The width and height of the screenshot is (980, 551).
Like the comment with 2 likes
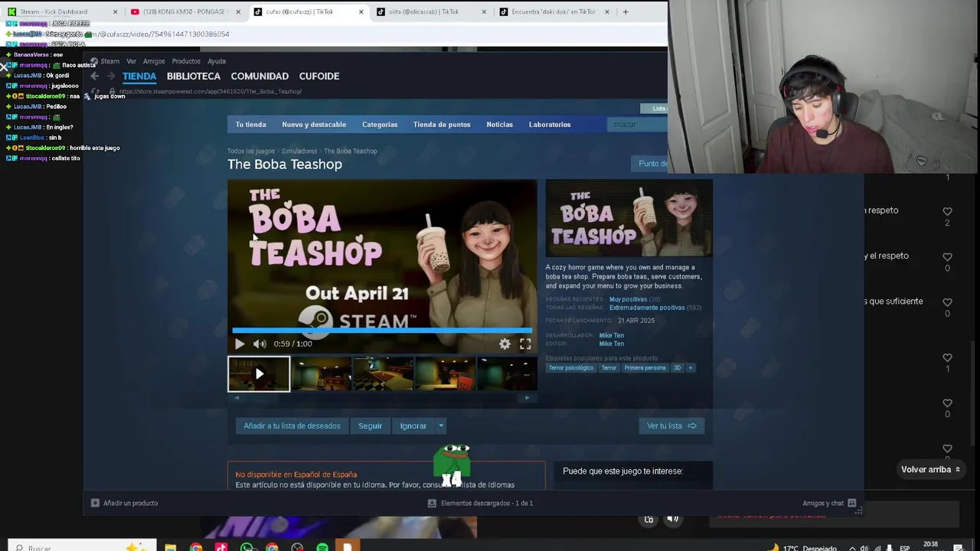pyautogui.click(x=947, y=211)
